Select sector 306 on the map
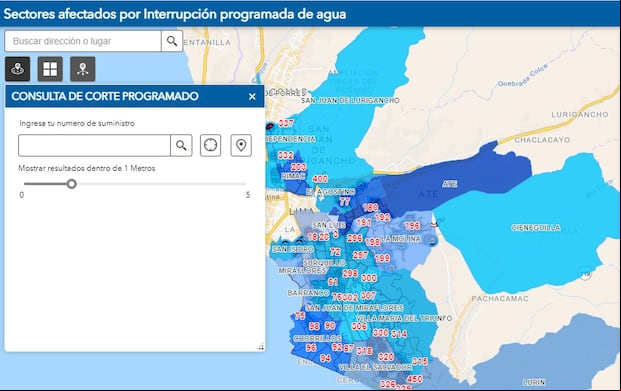Viewport: 621px width, 391px height. point(359,326)
